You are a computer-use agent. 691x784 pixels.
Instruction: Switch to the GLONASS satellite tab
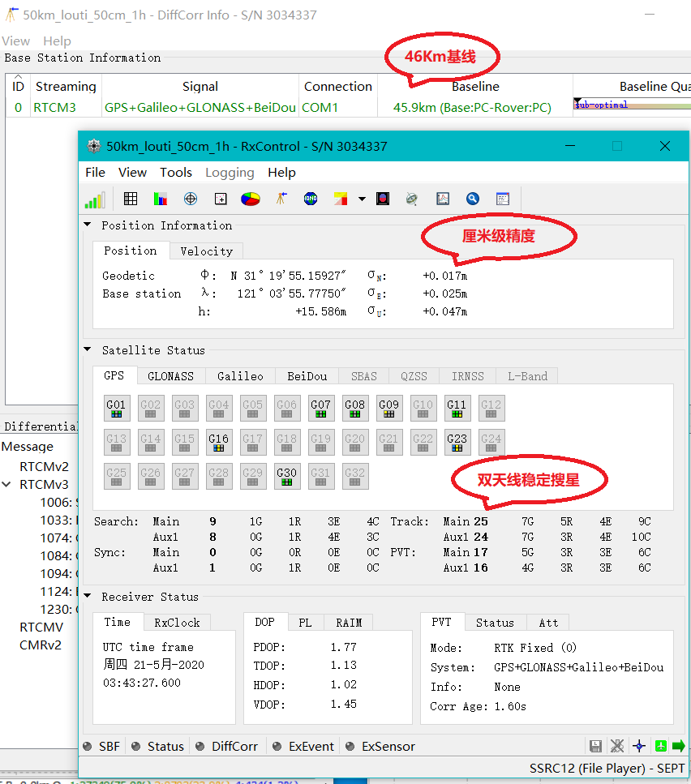click(170, 376)
